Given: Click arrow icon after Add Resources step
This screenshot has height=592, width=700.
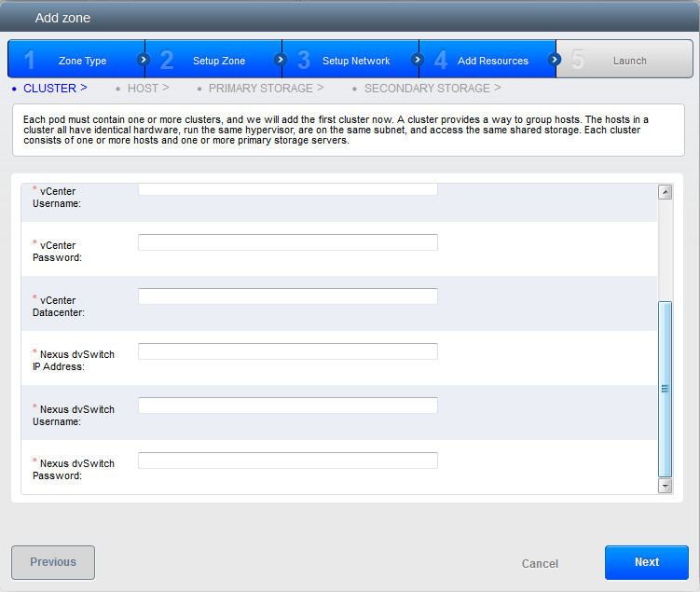Looking at the screenshot, I should click(555, 60).
